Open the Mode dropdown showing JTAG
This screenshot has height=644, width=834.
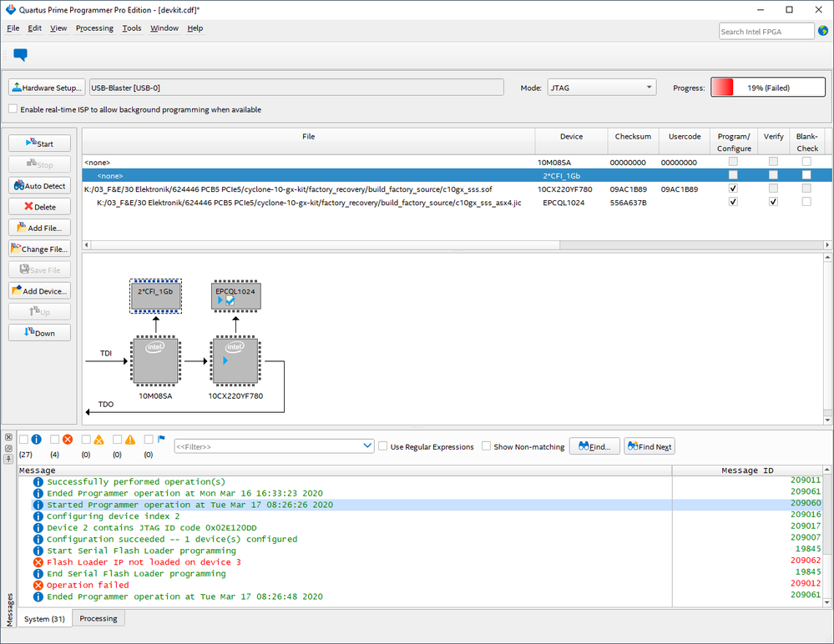[x=601, y=88]
